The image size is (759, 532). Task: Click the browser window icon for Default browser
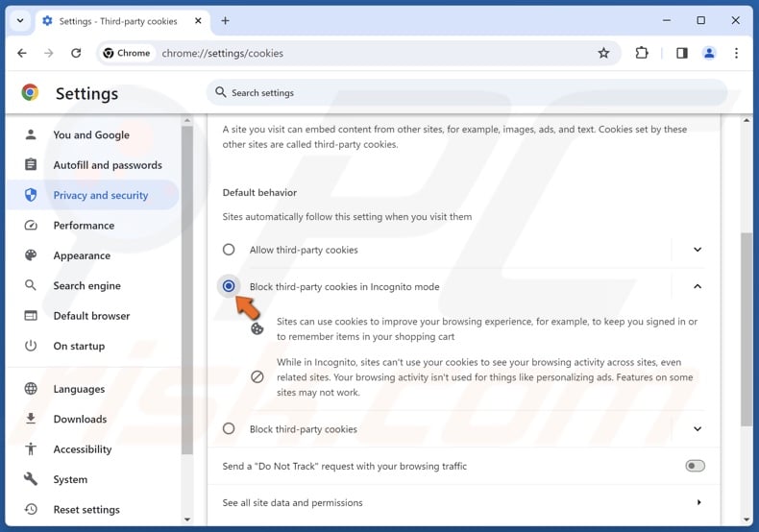(x=31, y=316)
